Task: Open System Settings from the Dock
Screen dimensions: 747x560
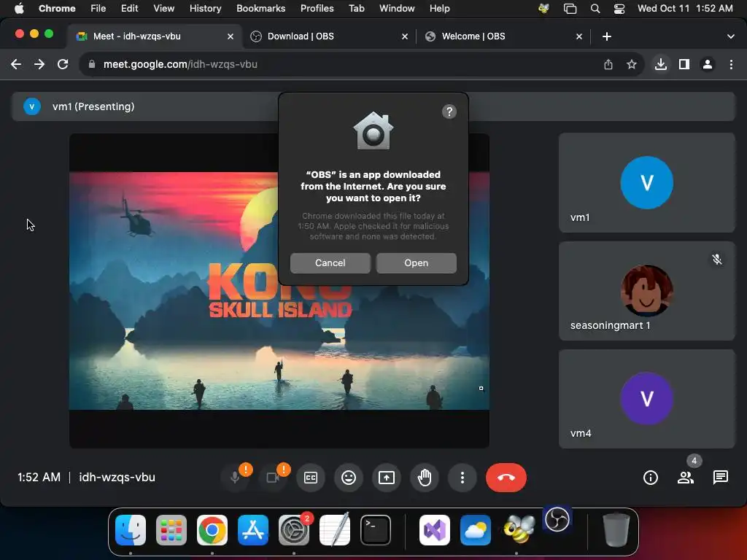Action: (294, 530)
